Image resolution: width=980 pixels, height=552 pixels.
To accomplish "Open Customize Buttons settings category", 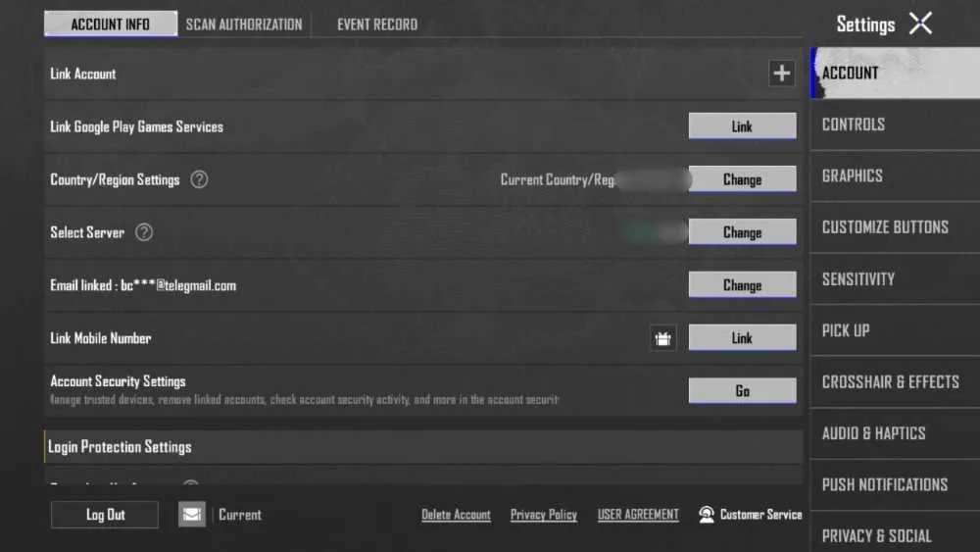I will pyautogui.click(x=895, y=227).
